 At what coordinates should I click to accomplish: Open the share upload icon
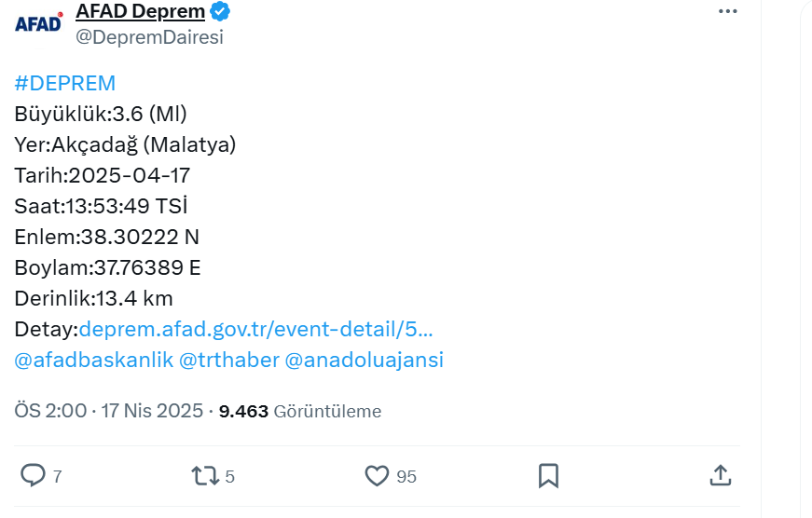point(721,475)
